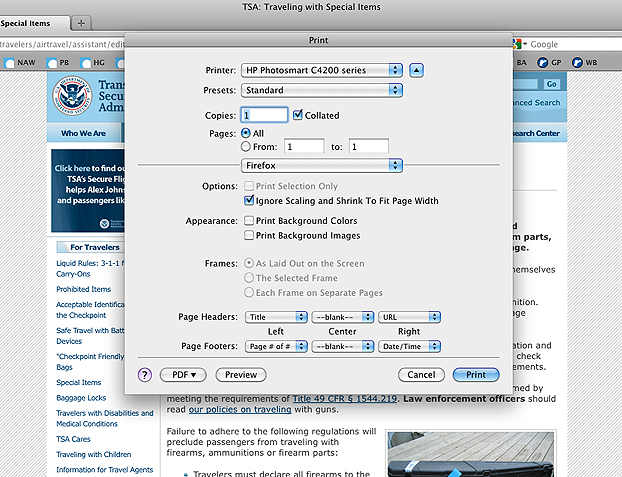Click the Secure Flight banner image

[88, 191]
